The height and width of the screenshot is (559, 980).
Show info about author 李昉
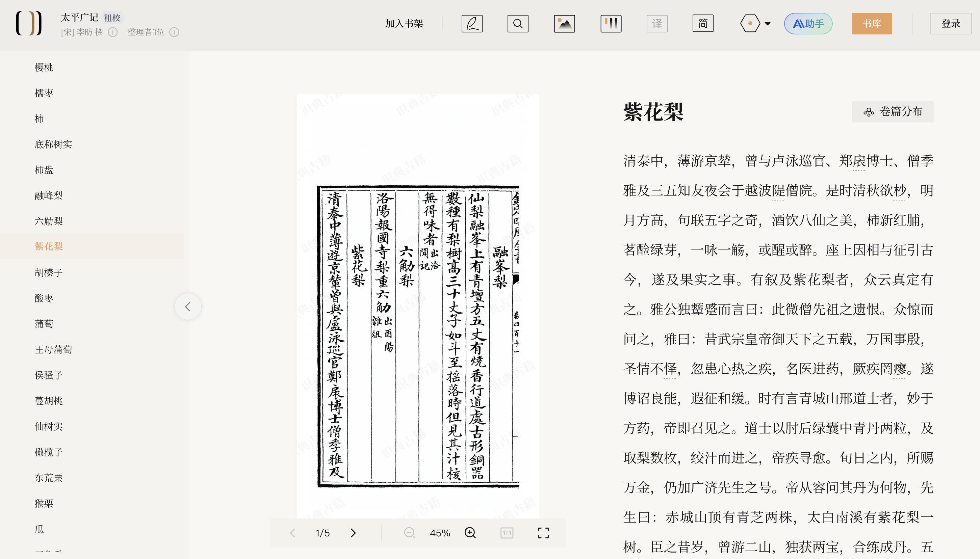112,32
